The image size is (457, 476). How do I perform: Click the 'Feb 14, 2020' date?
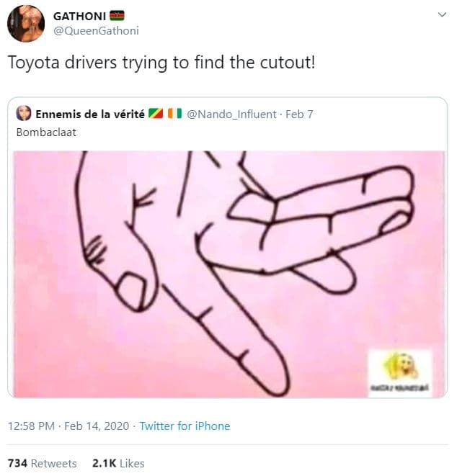[97, 426]
